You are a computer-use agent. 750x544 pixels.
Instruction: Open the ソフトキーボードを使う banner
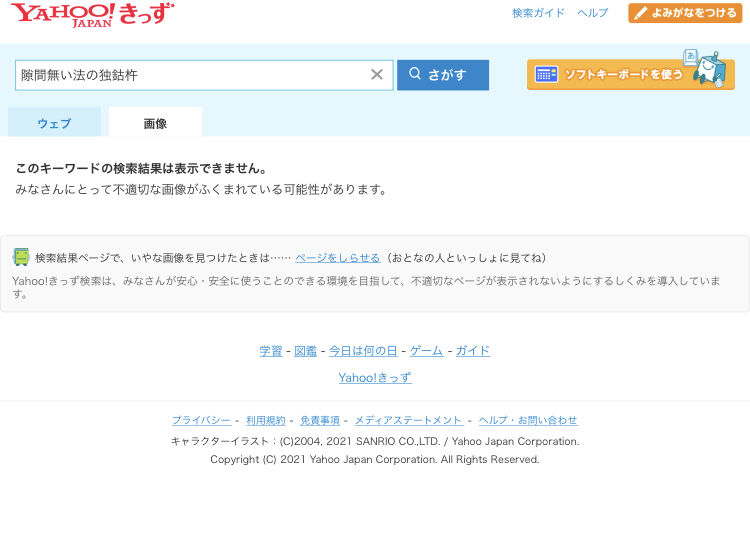630,73
